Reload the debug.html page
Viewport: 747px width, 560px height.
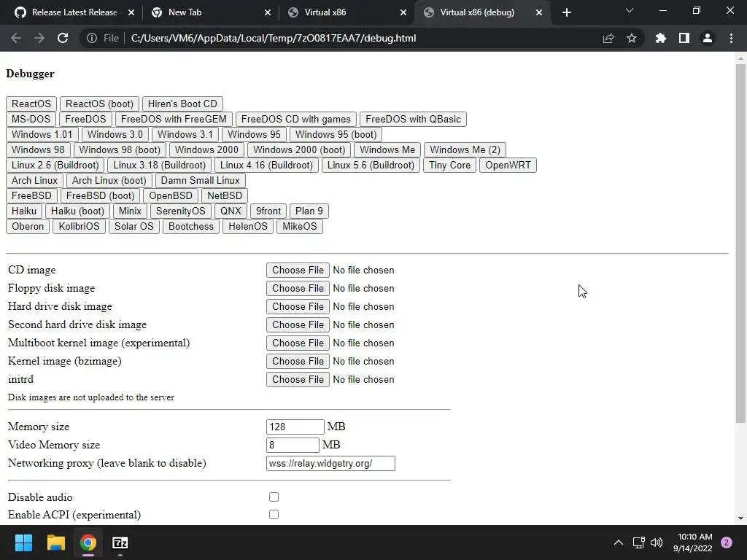click(x=63, y=38)
